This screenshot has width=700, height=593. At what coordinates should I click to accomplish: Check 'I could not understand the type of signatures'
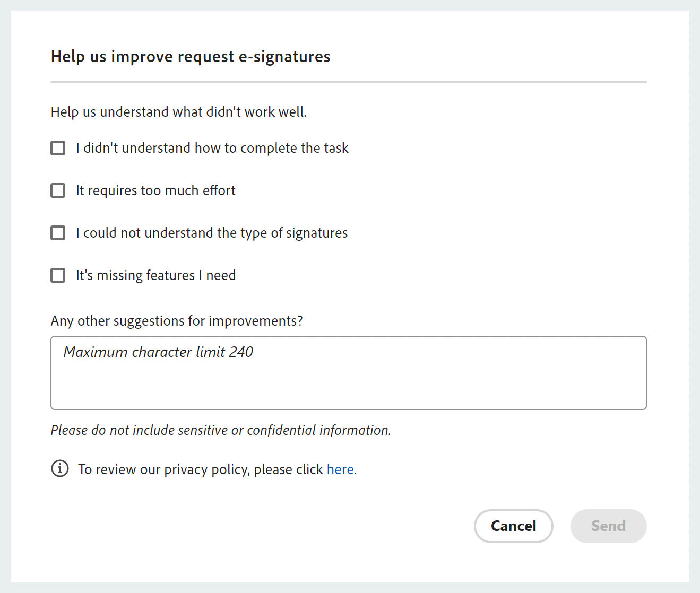[x=57, y=233]
